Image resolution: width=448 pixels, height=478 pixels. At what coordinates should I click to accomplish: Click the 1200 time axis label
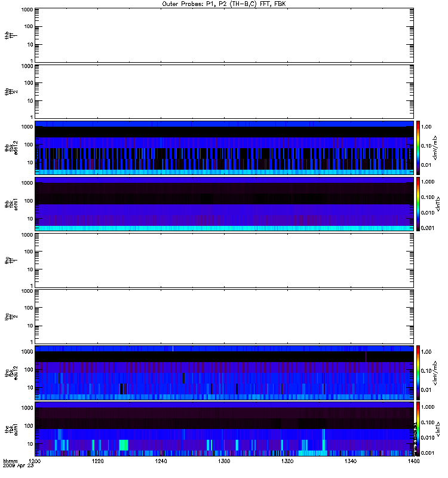[35, 461]
